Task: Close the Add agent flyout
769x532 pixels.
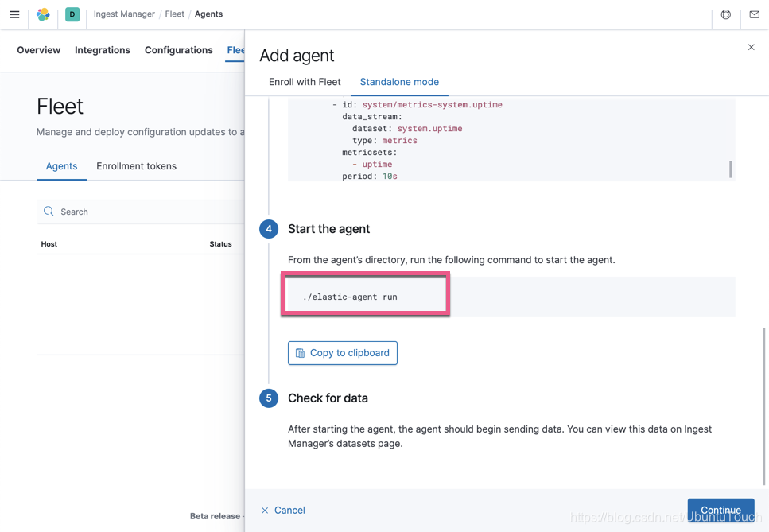Action: point(751,47)
